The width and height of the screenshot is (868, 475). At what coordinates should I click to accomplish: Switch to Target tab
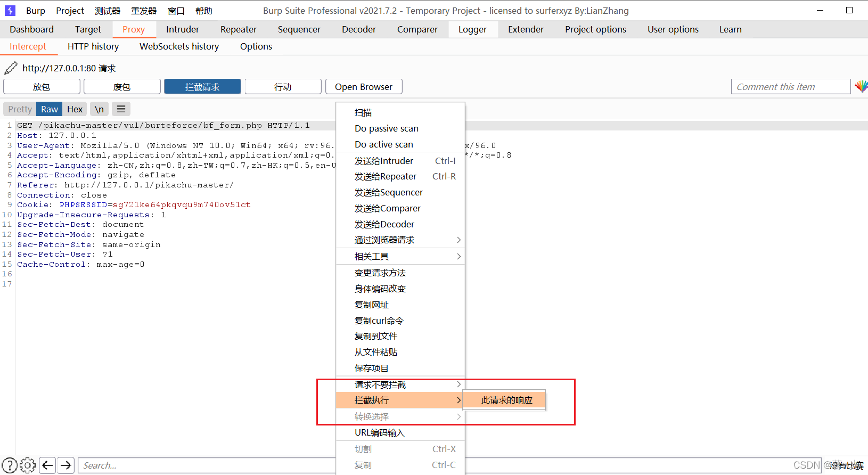88,29
